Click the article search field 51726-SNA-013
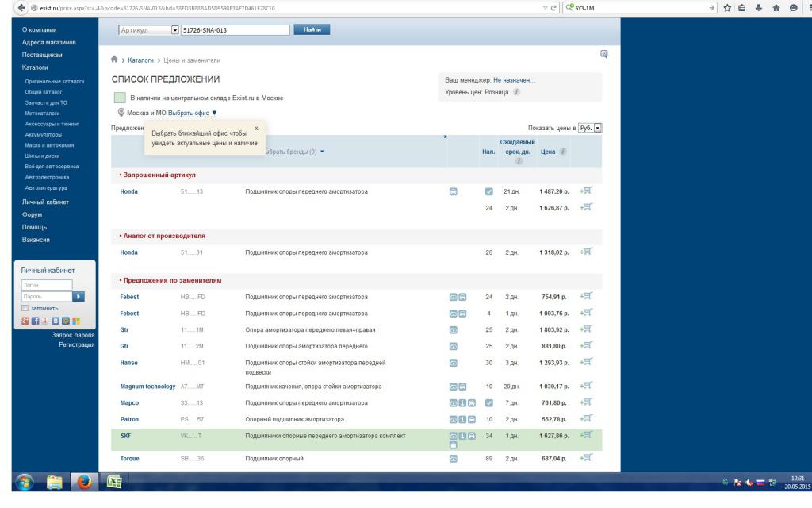 coord(235,30)
